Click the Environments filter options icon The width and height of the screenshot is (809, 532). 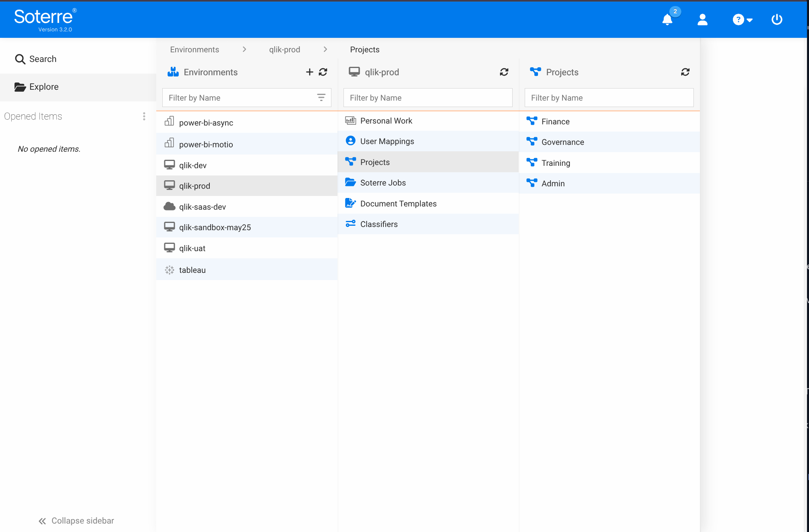[x=321, y=97]
